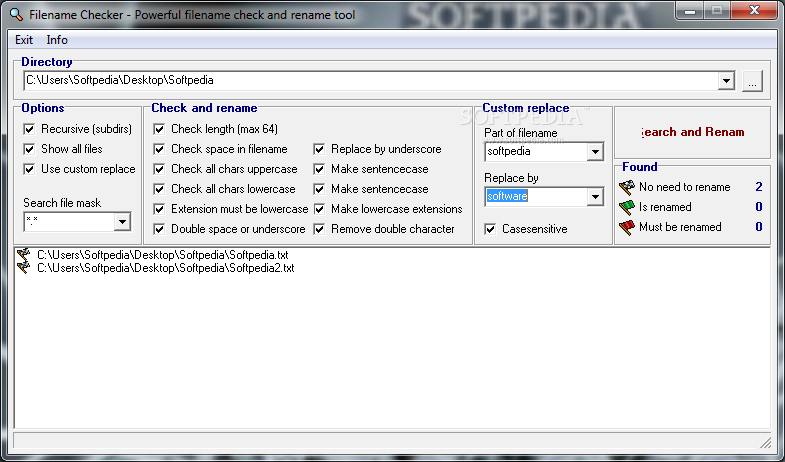
Task: Toggle Make sentencecase next to uppercase check
Action: pos(319,169)
